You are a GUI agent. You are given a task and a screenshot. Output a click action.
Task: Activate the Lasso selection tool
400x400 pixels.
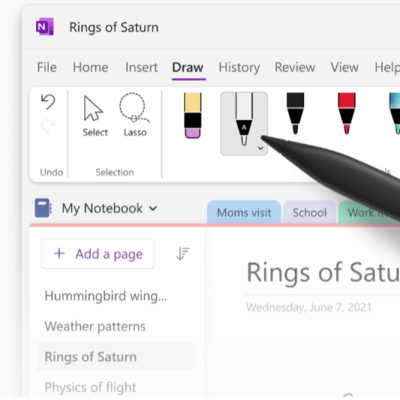(135, 115)
